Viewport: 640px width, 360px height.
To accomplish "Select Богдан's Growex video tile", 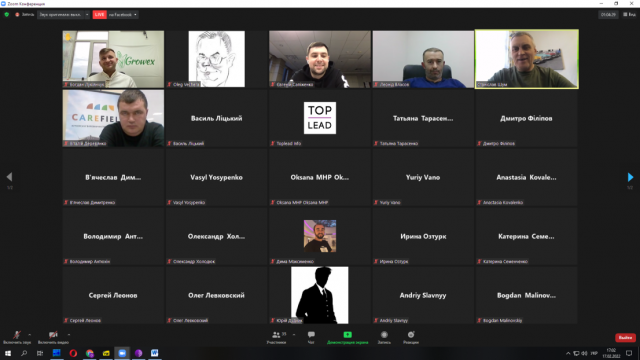I will point(113,59).
